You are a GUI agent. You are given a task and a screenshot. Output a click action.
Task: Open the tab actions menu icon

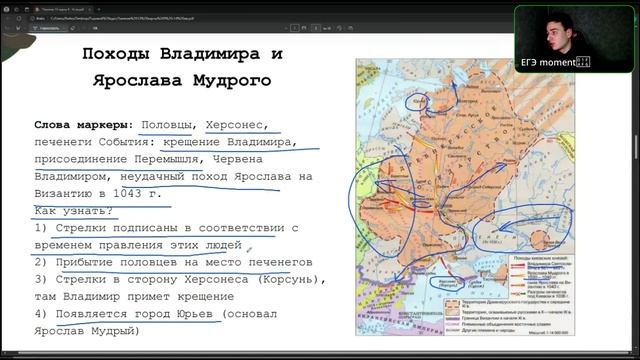(x=26, y=9)
